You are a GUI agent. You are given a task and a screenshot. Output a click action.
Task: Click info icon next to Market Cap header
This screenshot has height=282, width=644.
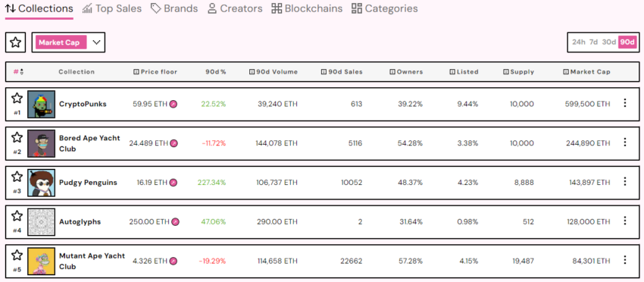(x=566, y=72)
